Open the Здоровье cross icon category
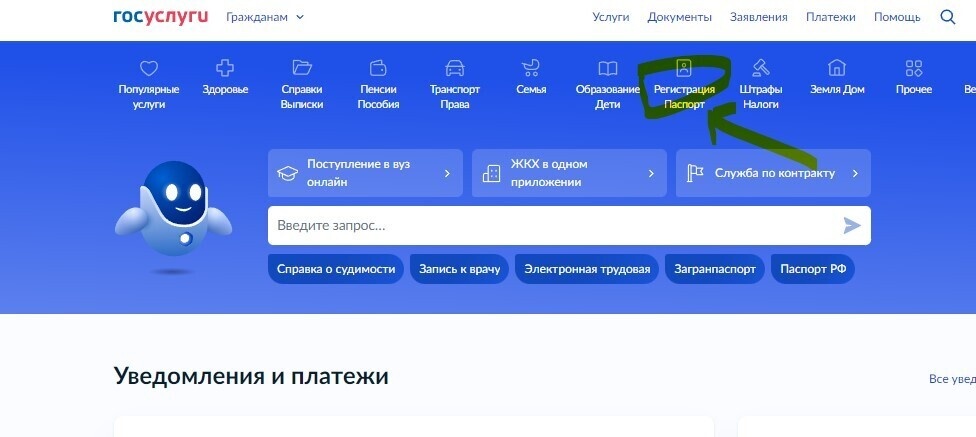This screenshot has width=976, height=437. 225,68
